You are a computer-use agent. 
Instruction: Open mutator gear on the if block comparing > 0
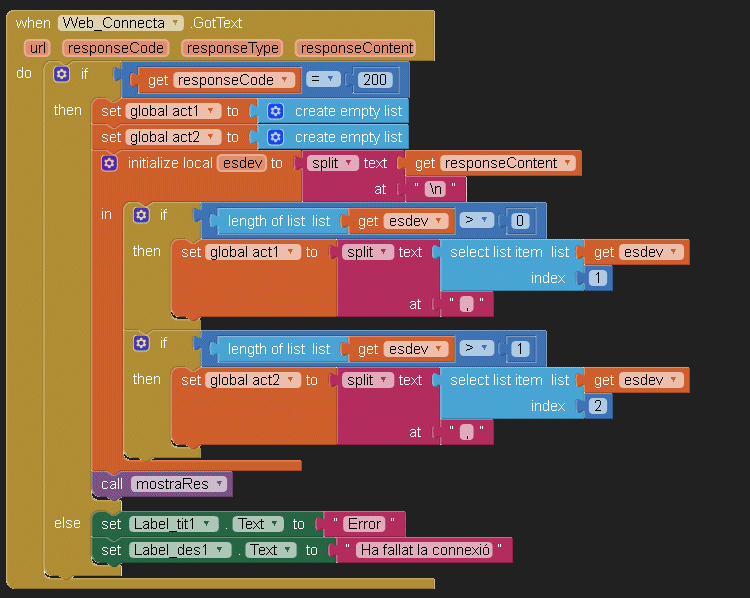[x=142, y=215]
